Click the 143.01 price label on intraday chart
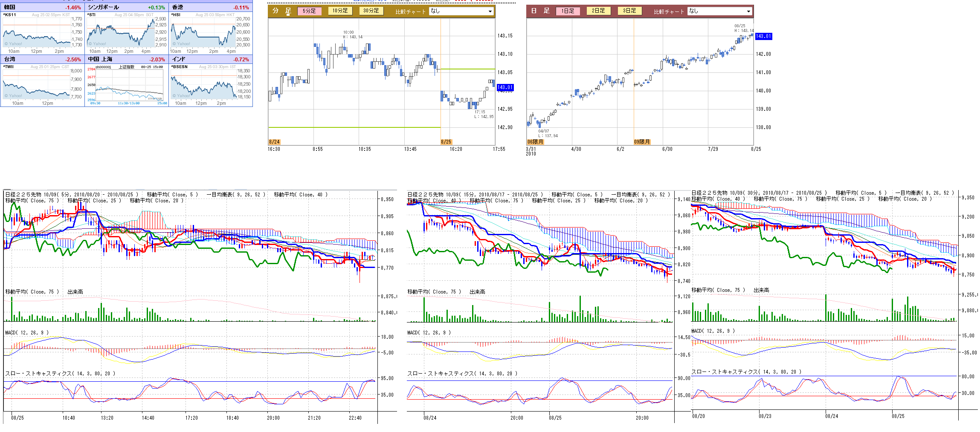This screenshot has width=980, height=432. coord(505,87)
